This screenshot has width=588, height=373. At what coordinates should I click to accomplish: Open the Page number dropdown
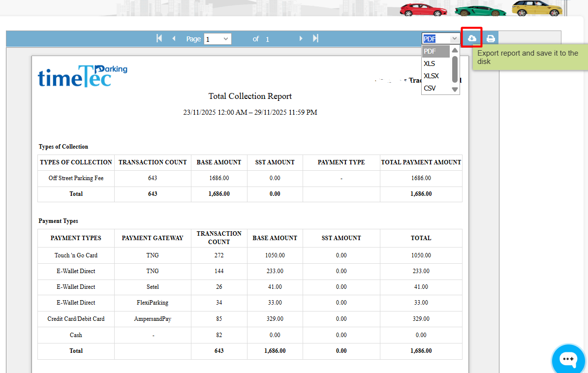pyautogui.click(x=217, y=39)
